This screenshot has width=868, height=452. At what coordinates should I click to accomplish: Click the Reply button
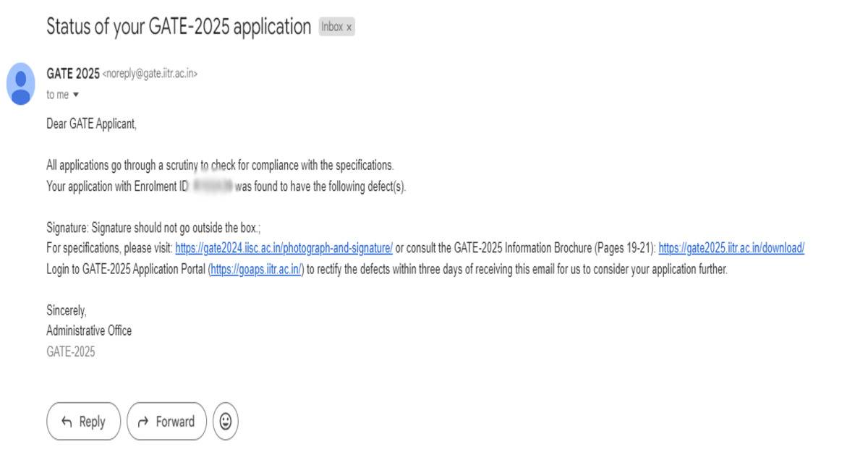[83, 421]
